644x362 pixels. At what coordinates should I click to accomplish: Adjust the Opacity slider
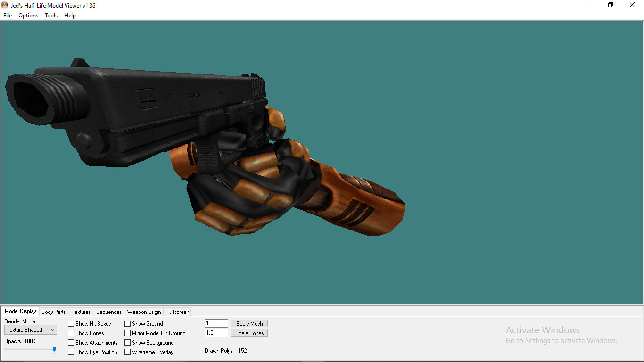point(55,349)
